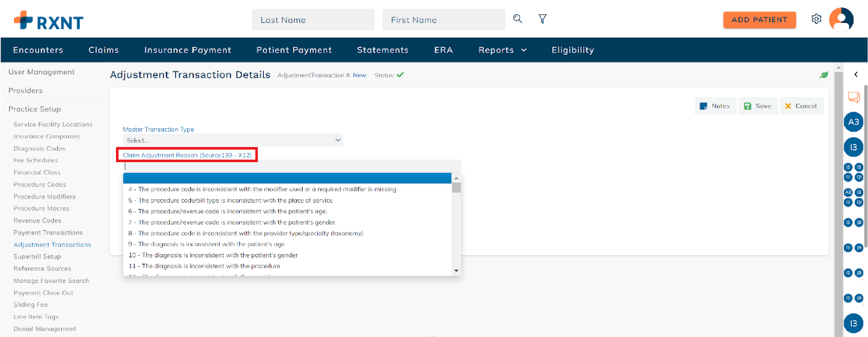
Task: Open the settings gear icon
Action: click(x=816, y=20)
